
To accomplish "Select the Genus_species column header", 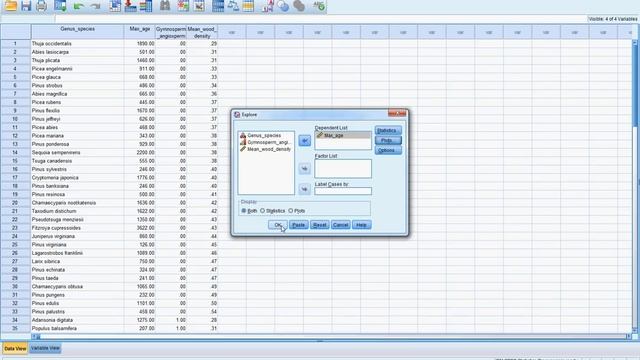I will coord(78,32).
